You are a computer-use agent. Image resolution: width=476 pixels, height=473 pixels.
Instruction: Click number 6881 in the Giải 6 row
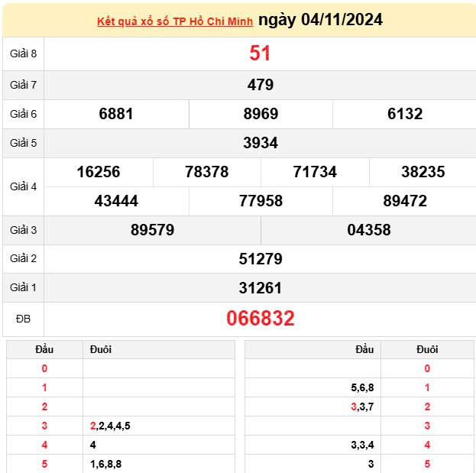116,114
